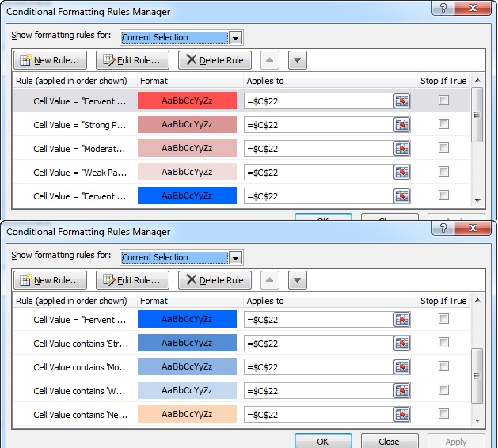The height and width of the screenshot is (448, 498).
Task: Click Edit Rule button in bottom dialog
Action: click(132, 280)
